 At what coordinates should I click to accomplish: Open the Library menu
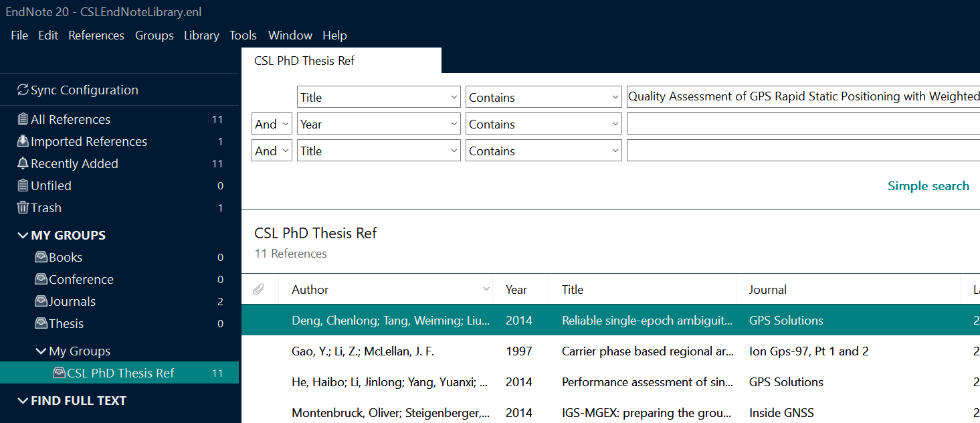coord(201,35)
